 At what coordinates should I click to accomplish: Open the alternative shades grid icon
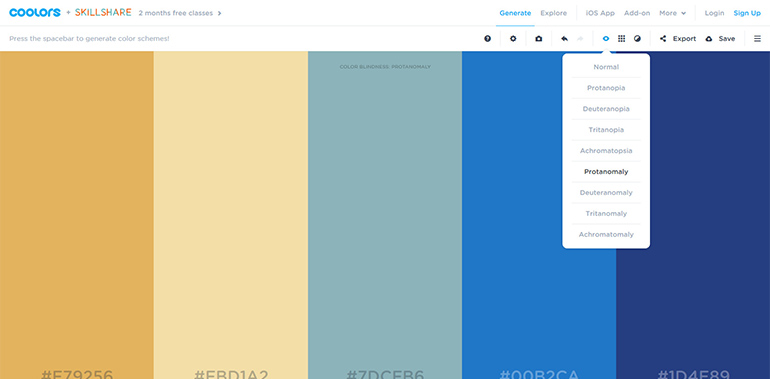[621, 38]
